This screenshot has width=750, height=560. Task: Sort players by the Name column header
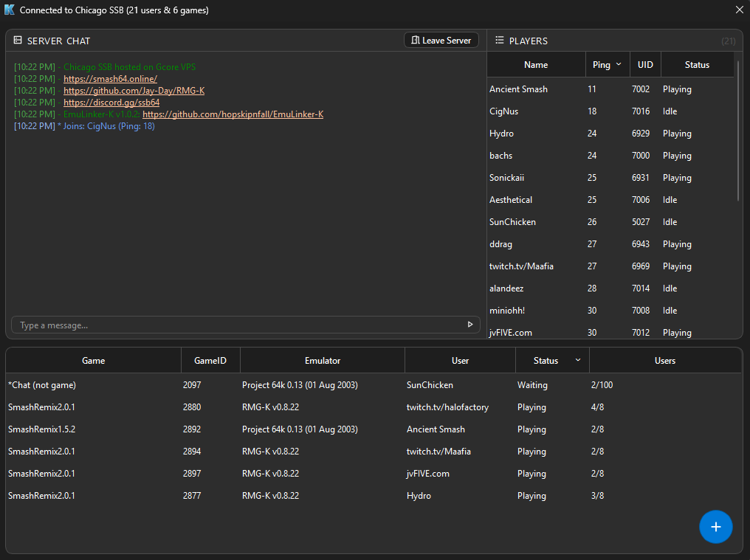click(536, 65)
